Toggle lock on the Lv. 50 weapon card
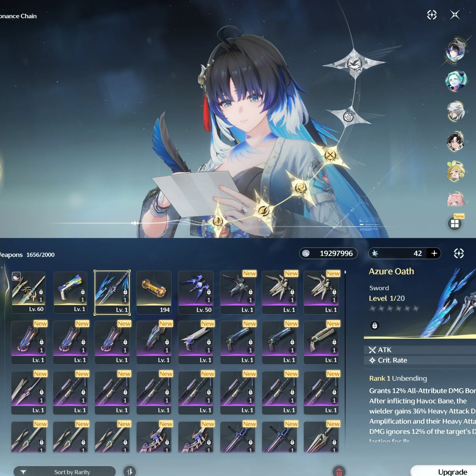The width and height of the screenshot is (476, 476). tap(209, 292)
